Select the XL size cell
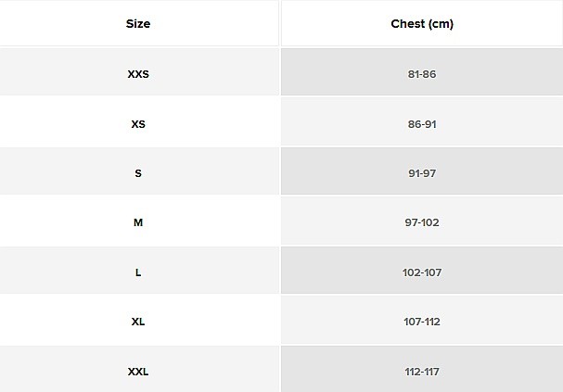Screen dimensions: 563x392 [x=138, y=322]
